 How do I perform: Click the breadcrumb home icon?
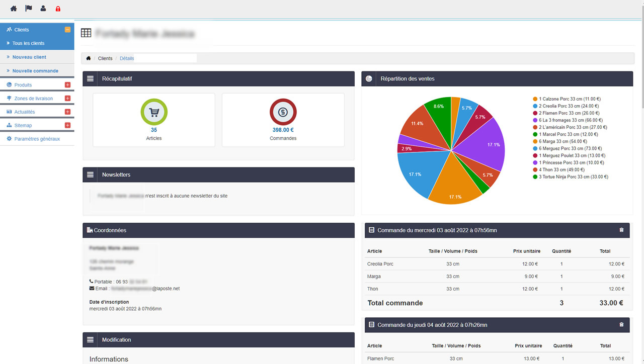click(89, 58)
